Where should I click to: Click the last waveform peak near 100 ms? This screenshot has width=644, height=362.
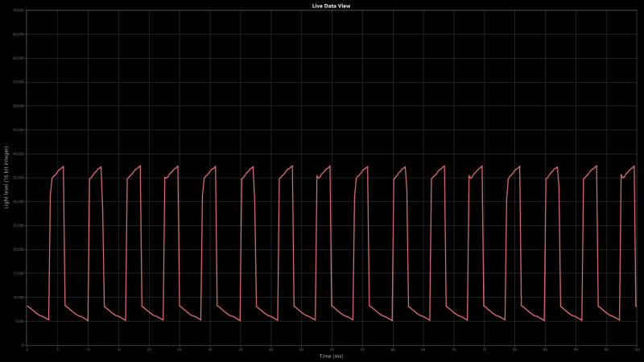[x=634, y=167]
